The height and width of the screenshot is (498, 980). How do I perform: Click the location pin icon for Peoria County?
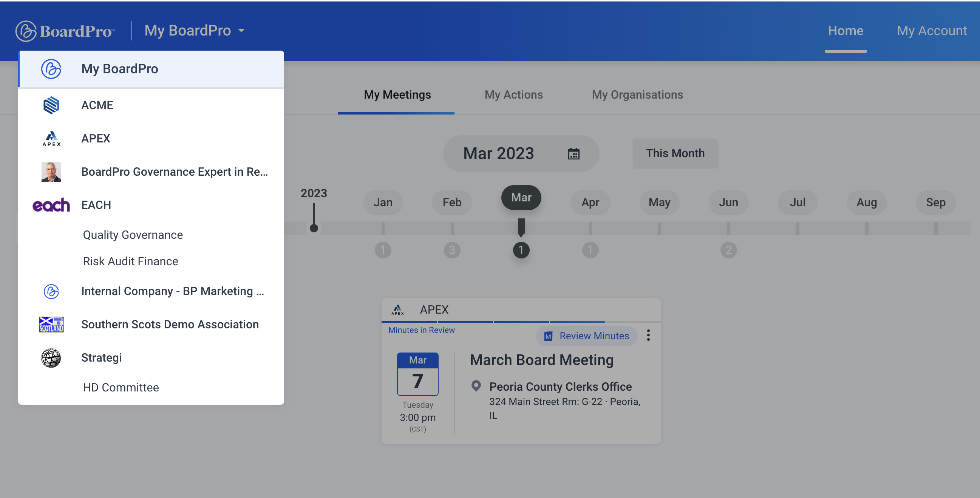click(476, 386)
